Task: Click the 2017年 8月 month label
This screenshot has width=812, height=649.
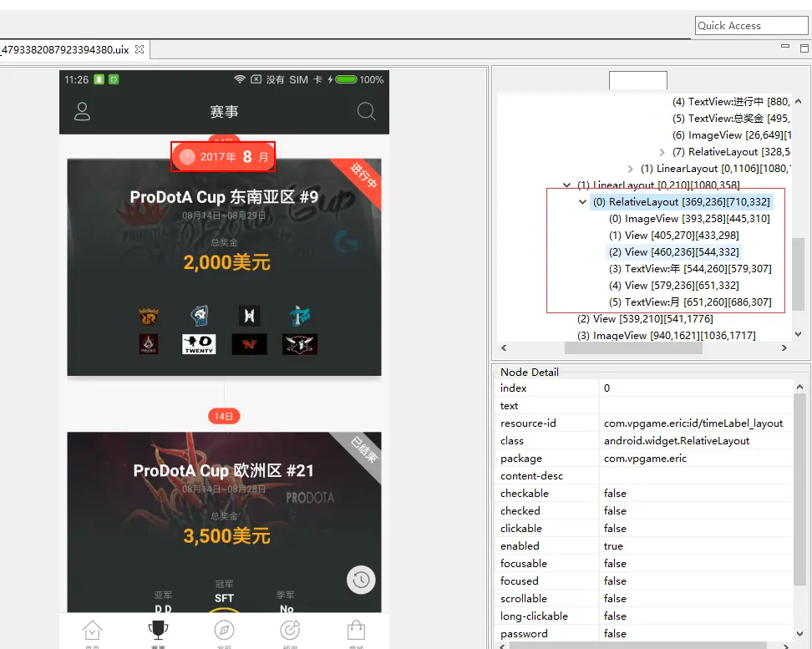Action: [223, 156]
